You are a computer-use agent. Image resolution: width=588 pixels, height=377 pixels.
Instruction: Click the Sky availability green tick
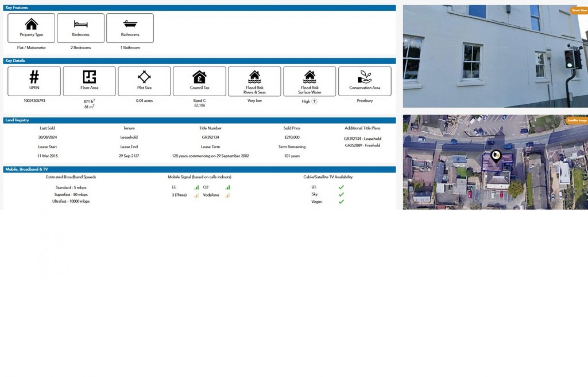(341, 194)
